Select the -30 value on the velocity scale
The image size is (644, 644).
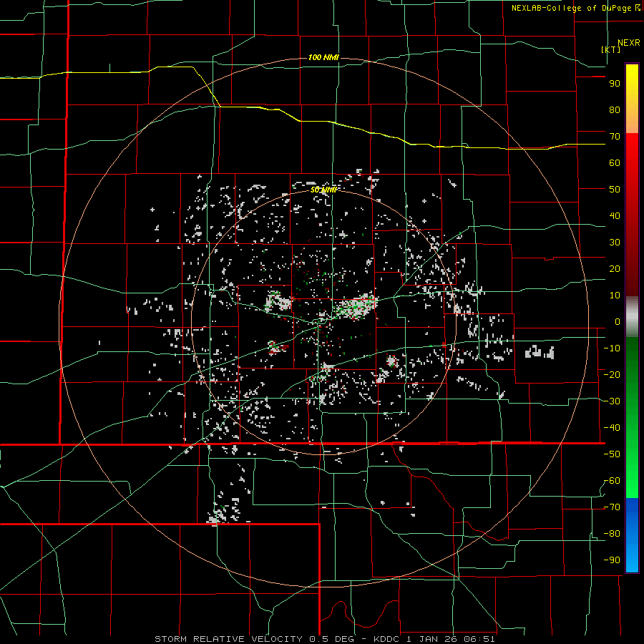[x=612, y=401]
